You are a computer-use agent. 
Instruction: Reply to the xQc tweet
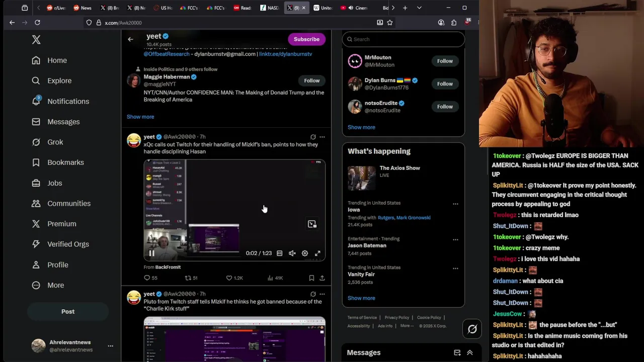click(150, 278)
